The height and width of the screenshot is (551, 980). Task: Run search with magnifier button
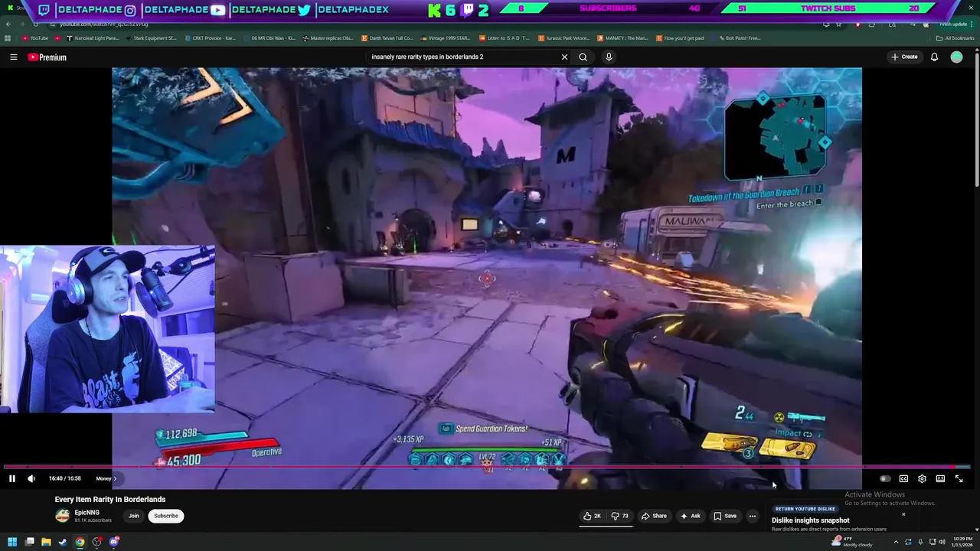[x=583, y=57]
